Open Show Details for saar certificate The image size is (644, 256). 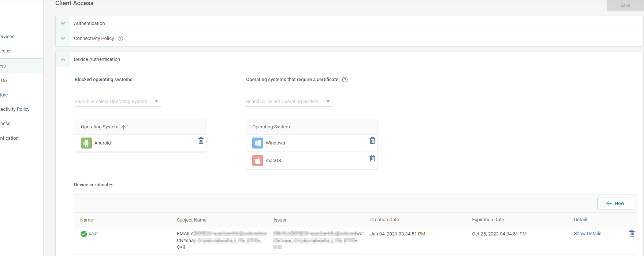tap(587, 234)
